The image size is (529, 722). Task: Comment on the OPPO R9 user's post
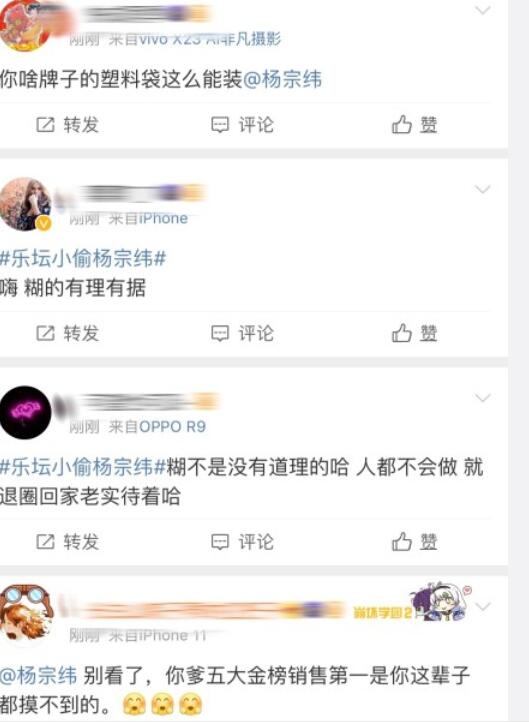242,542
